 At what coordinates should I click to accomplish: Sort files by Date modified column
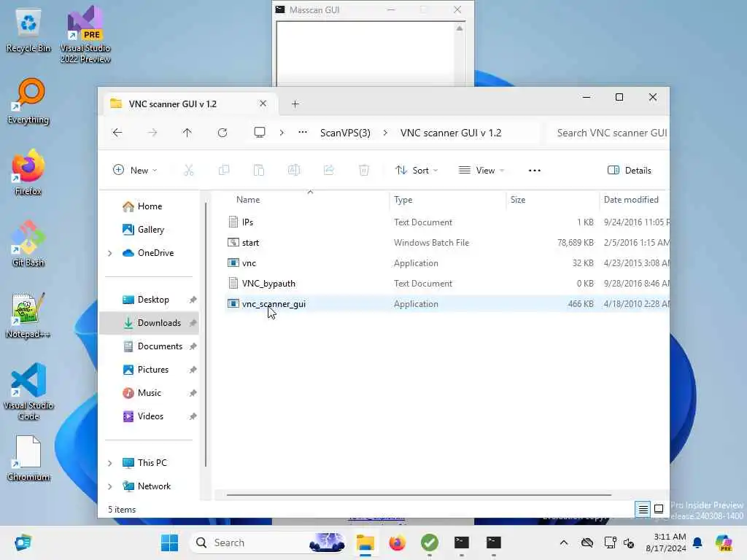pos(631,200)
